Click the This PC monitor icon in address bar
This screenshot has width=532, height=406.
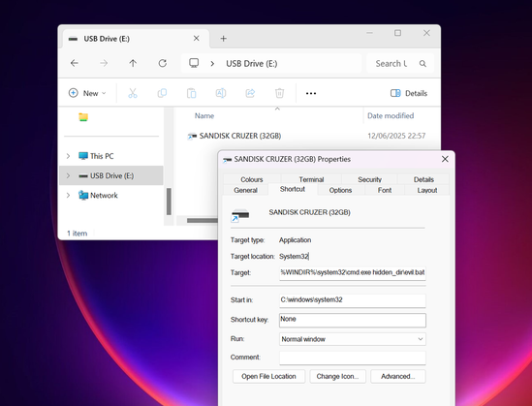click(x=194, y=63)
